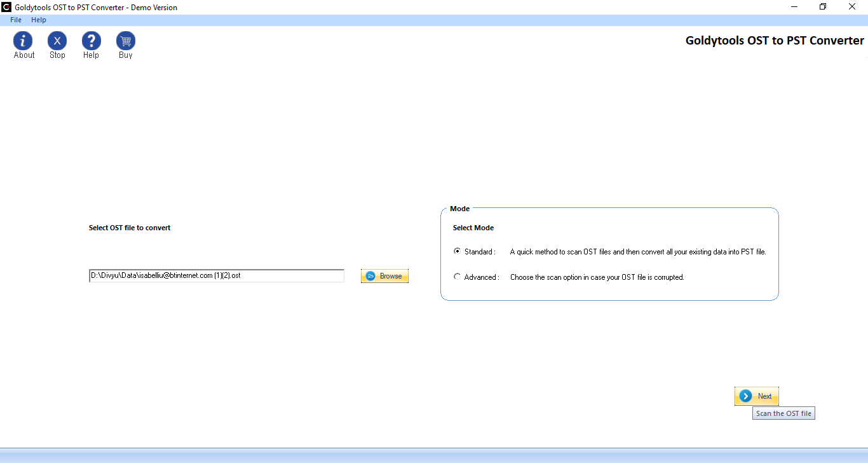Click inside the OST file path field

216,275
